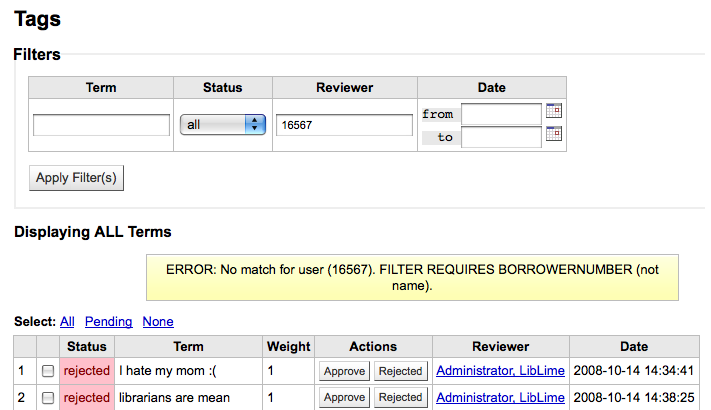Click the Reviewer field containing 16567
Viewport: 711px width, 410px height.
[x=343, y=125]
